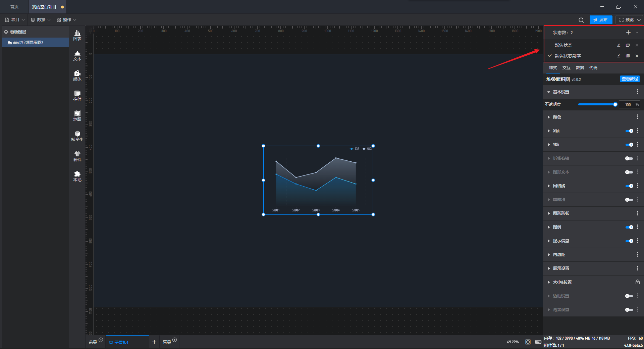Click the 发布 publish button
Image resolution: width=644 pixels, height=349 pixels.
(601, 20)
